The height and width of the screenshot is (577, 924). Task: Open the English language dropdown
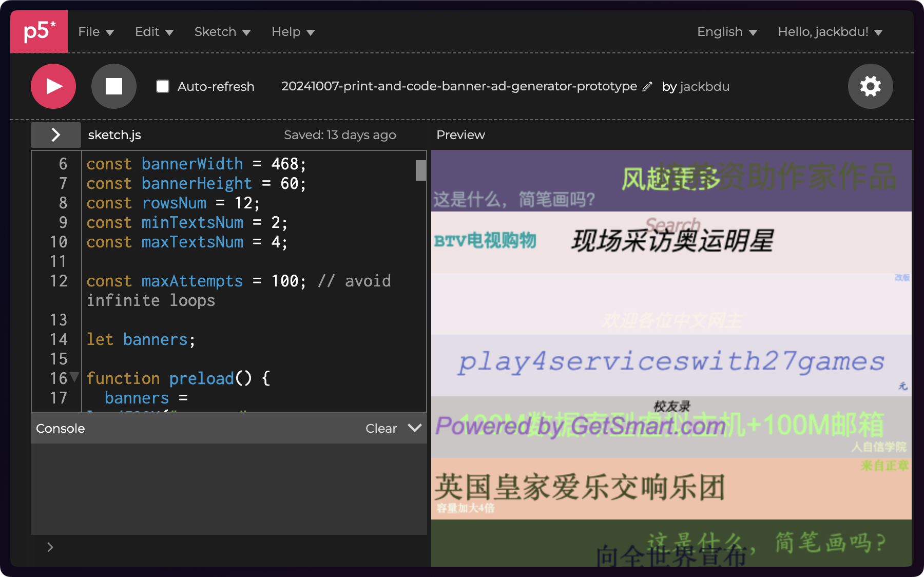click(x=726, y=32)
